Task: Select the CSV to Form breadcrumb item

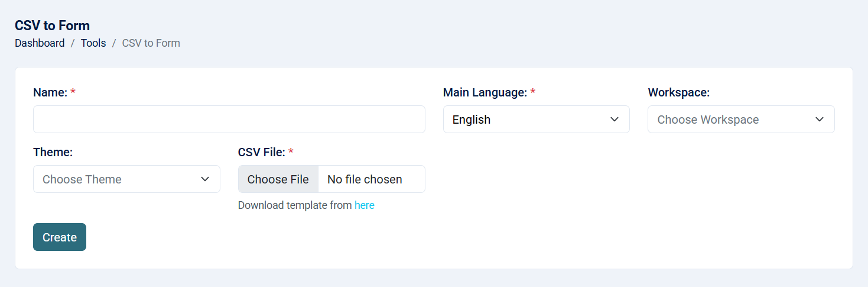Action: (151, 43)
